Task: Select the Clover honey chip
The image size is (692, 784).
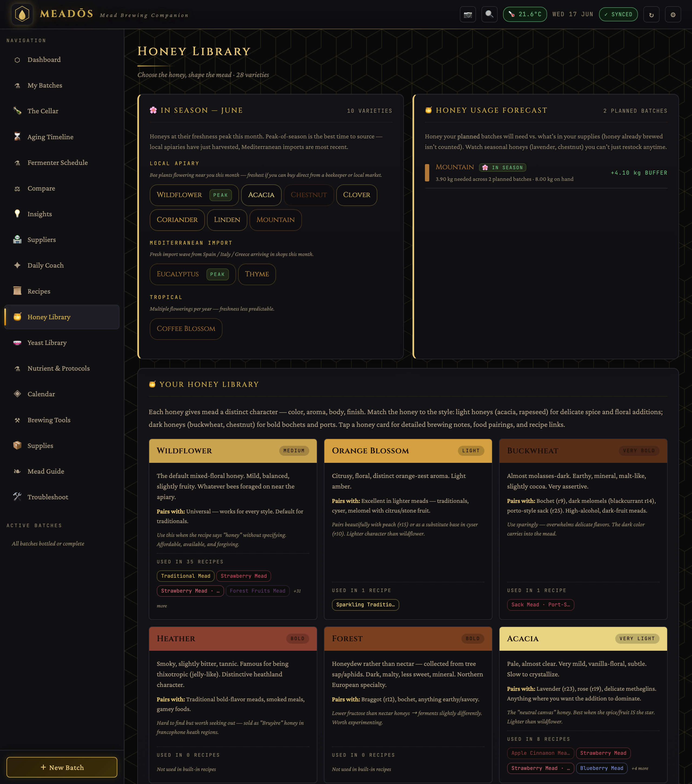Action: (x=356, y=195)
